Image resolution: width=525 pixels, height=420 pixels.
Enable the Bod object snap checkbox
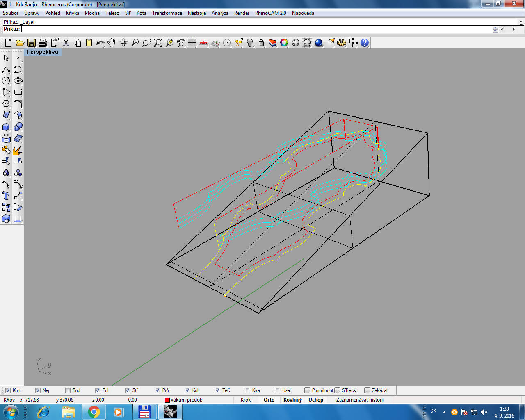pyautogui.click(x=68, y=390)
